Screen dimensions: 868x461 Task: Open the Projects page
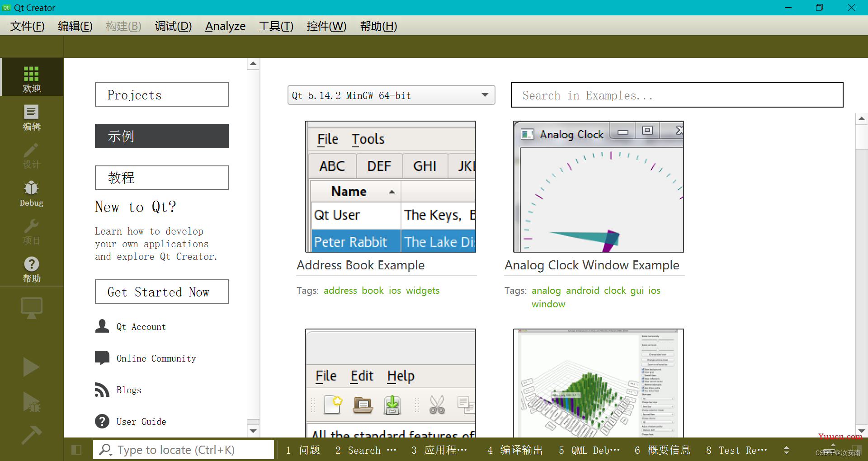tap(162, 94)
